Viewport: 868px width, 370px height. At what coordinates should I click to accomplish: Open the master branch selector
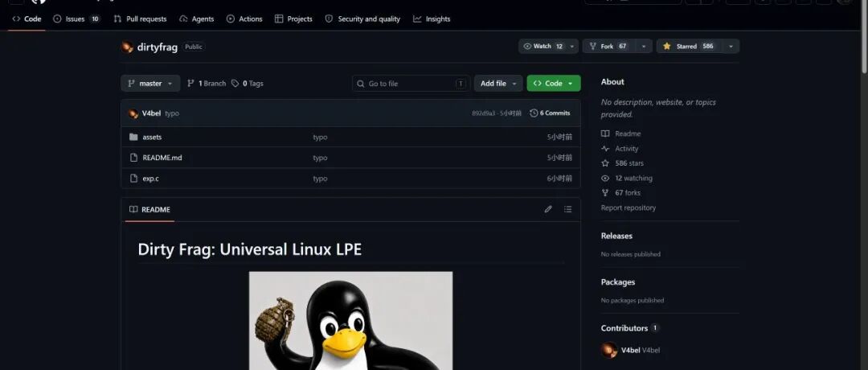coord(150,84)
